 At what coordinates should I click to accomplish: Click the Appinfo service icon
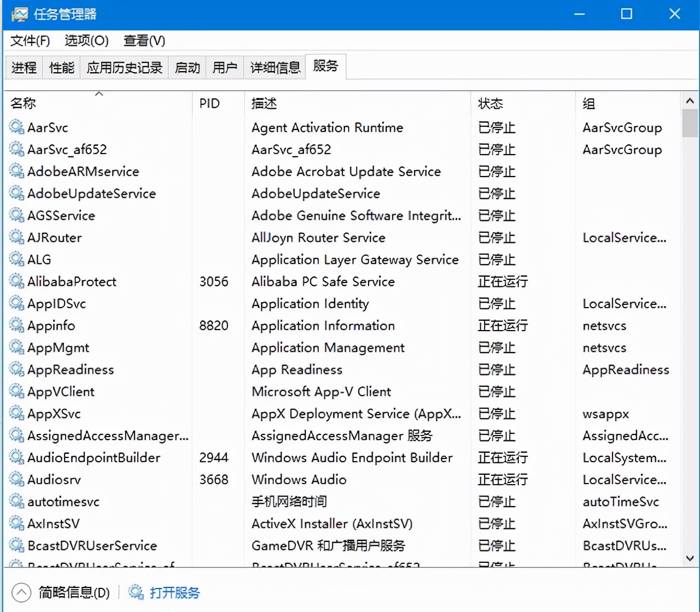(x=16, y=325)
